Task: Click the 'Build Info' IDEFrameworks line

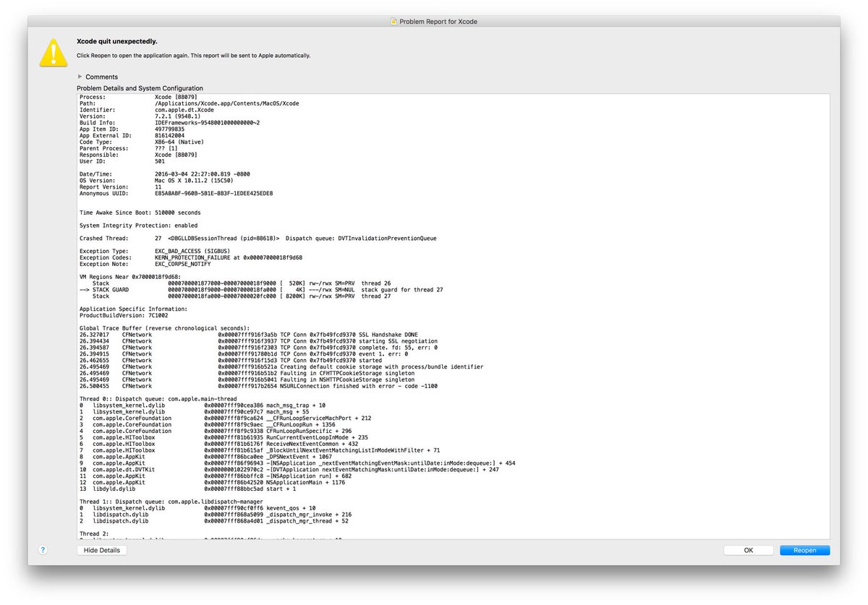Action: tap(169, 123)
